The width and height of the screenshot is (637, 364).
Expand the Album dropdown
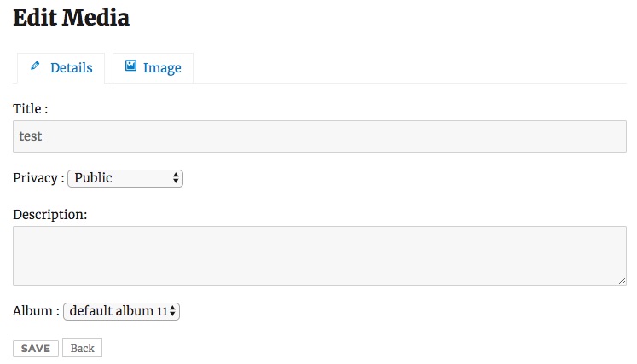(x=121, y=311)
